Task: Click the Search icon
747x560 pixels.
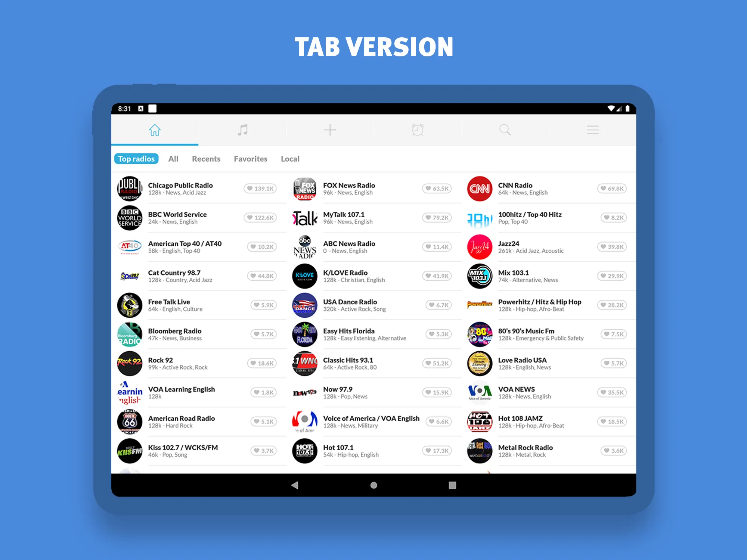Action: pyautogui.click(x=504, y=131)
